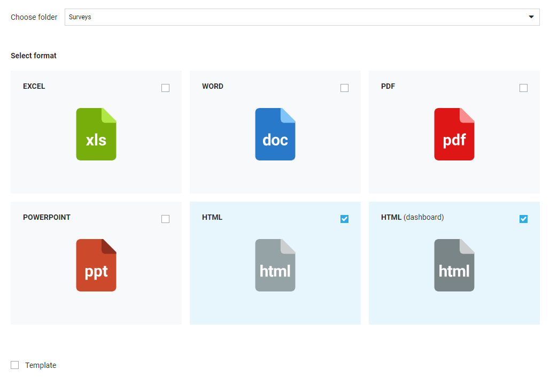This screenshot has height=392, width=550.
Task: Click the Template label text
Action: point(41,365)
